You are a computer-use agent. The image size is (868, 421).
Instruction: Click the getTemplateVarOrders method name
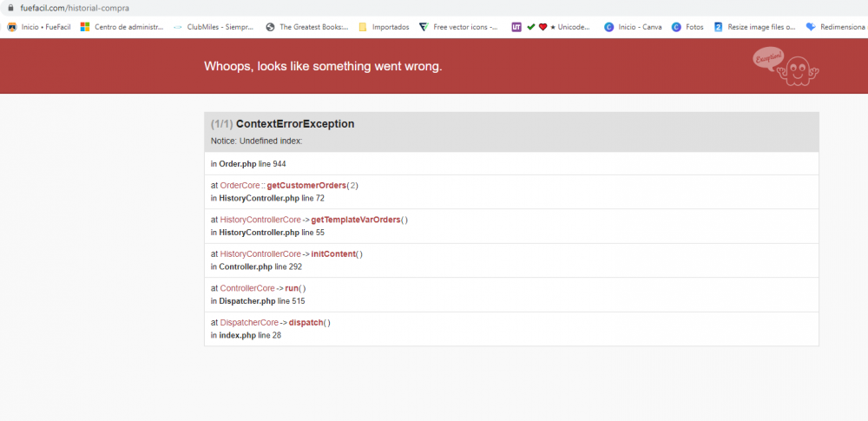click(355, 220)
